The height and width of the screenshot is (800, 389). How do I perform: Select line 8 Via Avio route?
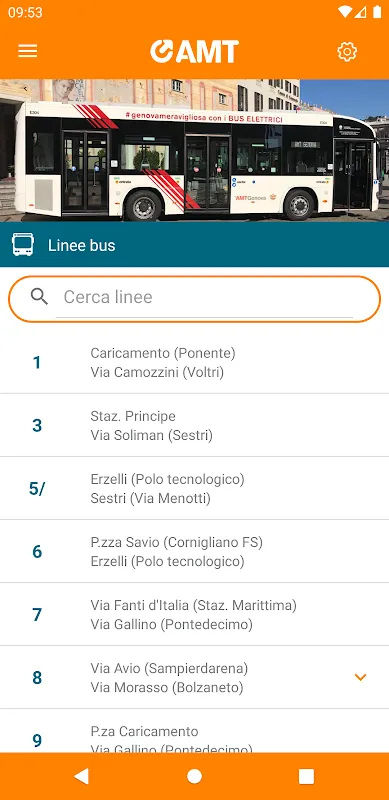(194, 678)
